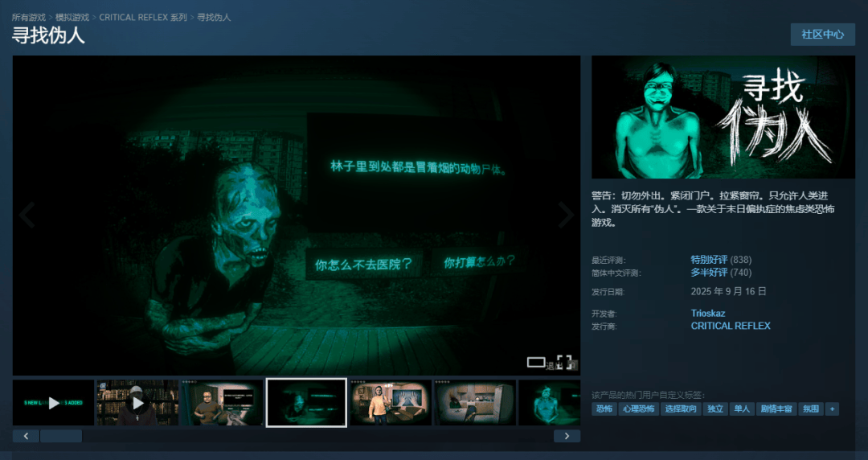The height and width of the screenshot is (460, 868).
Task: Select the 选择取向 tag
Action: click(x=681, y=409)
